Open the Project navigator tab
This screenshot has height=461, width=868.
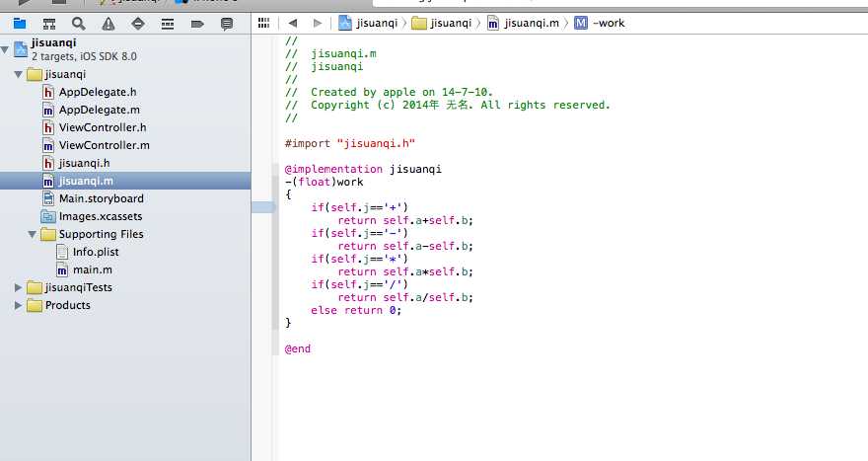(20, 24)
